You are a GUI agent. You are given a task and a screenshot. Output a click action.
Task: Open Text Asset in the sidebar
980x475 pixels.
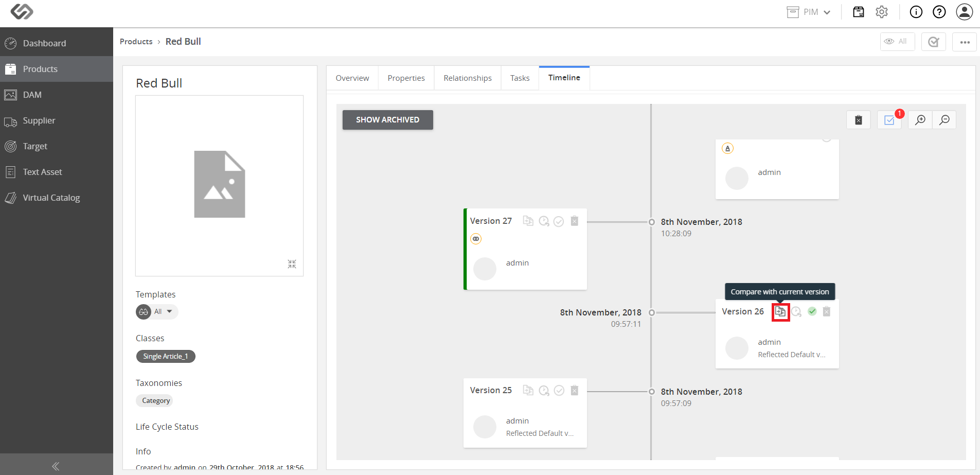pyautogui.click(x=57, y=172)
